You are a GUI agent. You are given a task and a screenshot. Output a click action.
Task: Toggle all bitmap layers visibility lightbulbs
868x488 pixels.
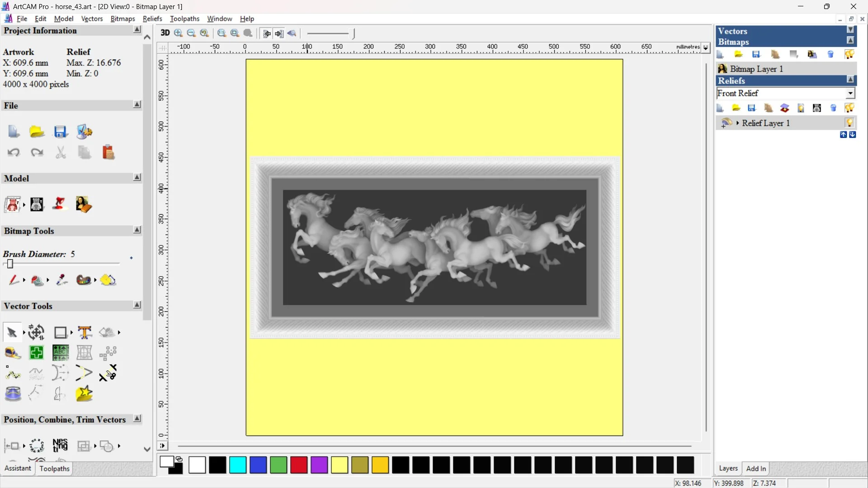(850, 54)
